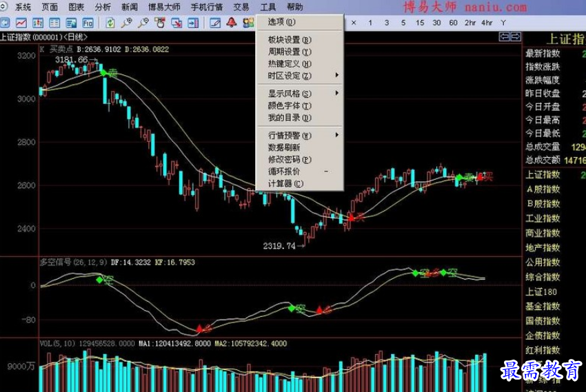The width and height of the screenshot is (586, 392).
Task: Click the round icon left of 系统
Action: [x=3, y=6]
